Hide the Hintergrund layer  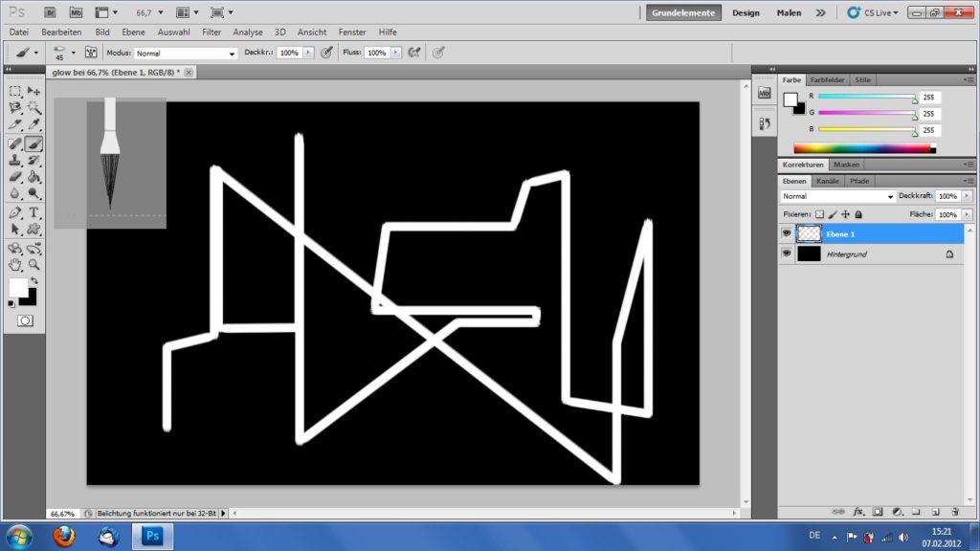coord(787,253)
